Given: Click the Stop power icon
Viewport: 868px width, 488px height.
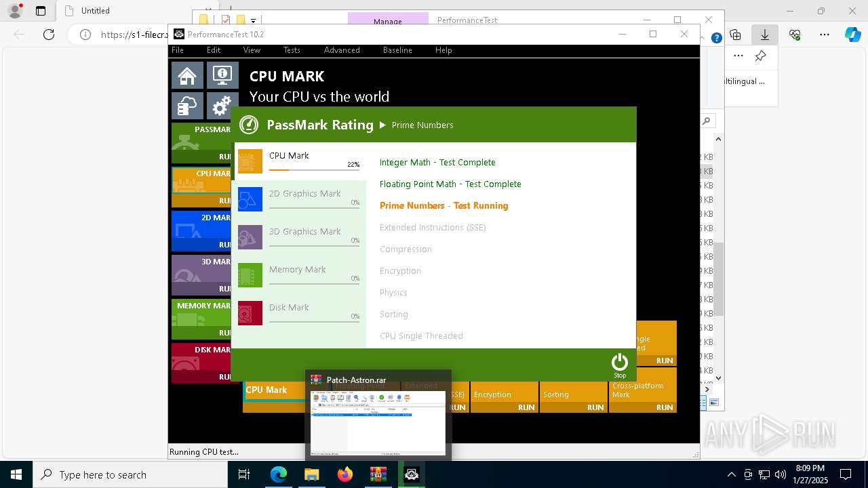Looking at the screenshot, I should (x=620, y=365).
